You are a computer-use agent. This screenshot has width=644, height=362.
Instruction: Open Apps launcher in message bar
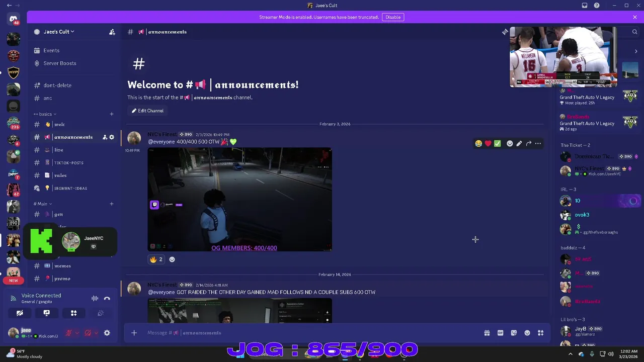(x=540, y=333)
